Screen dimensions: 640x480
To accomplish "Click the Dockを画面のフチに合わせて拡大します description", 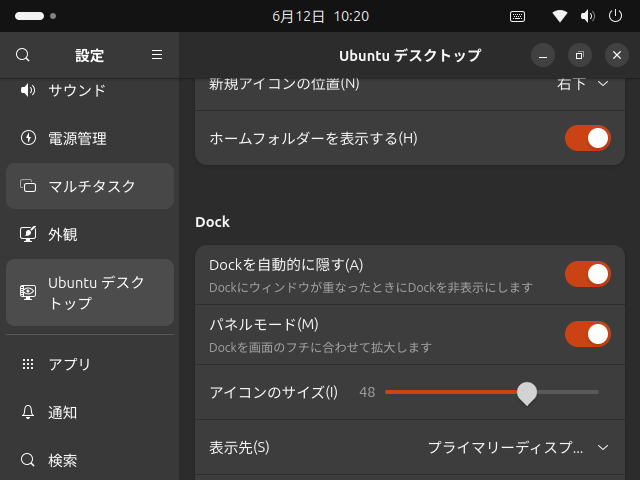I will click(x=320, y=347).
